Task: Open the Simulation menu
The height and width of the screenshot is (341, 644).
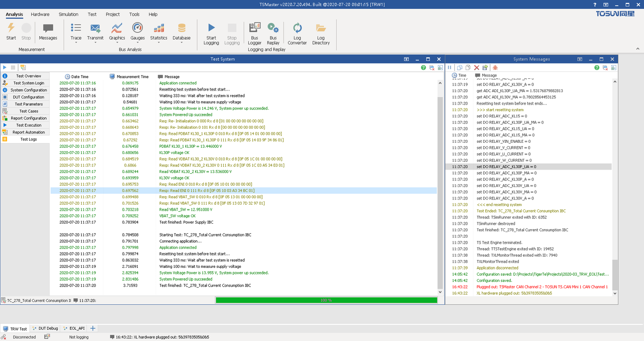Action: pyautogui.click(x=68, y=14)
